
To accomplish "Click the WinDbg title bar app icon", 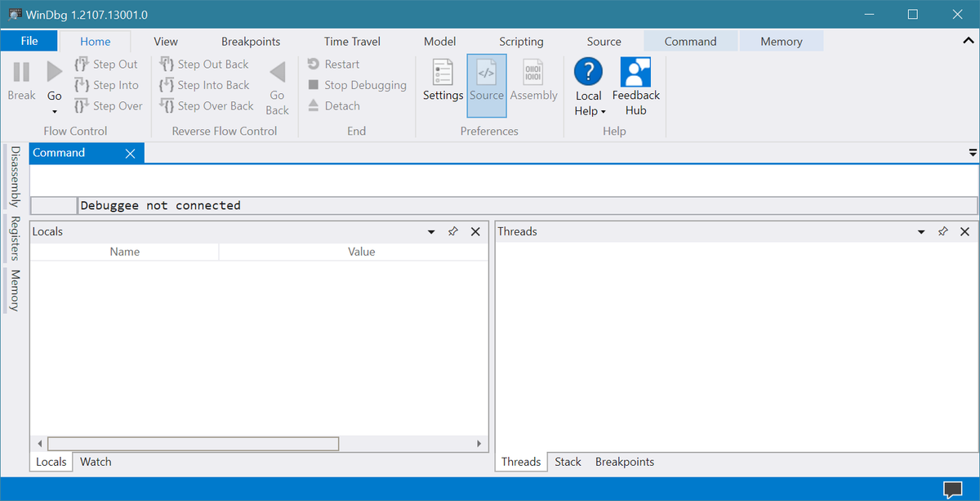I will click(x=15, y=15).
